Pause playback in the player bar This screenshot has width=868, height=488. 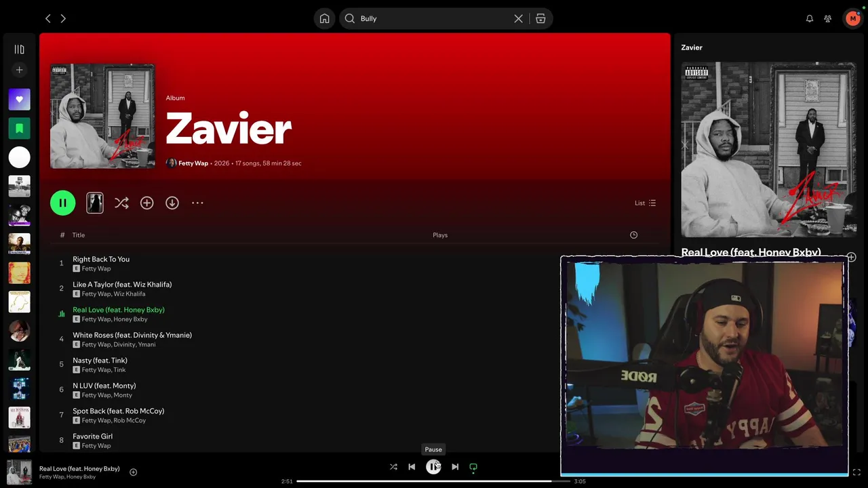coord(433,467)
